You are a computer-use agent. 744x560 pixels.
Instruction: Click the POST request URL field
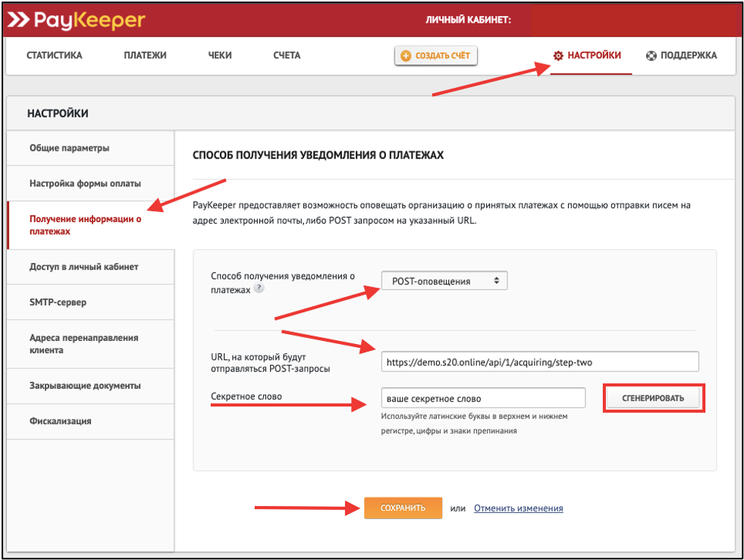(540, 361)
